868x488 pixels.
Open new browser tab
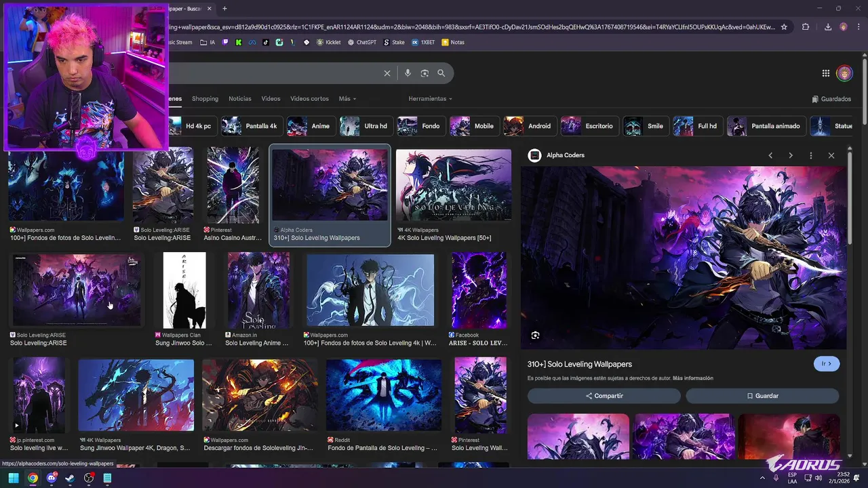point(224,9)
